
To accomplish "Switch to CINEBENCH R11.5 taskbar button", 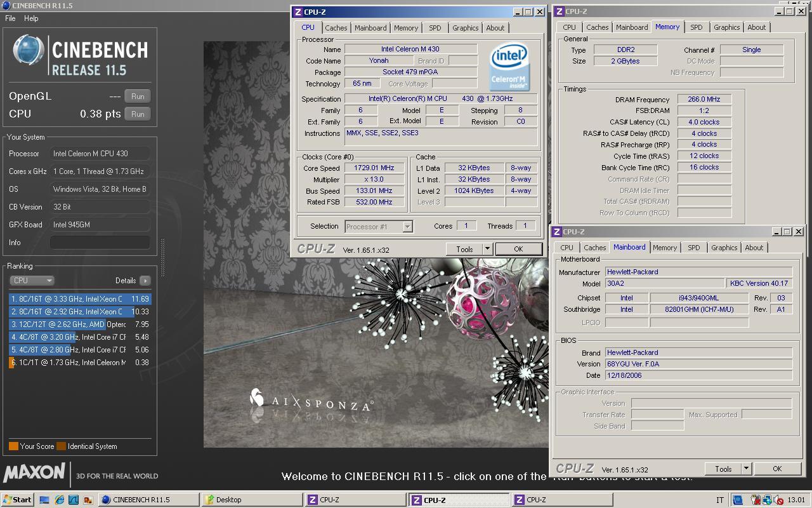I will pos(148,500).
